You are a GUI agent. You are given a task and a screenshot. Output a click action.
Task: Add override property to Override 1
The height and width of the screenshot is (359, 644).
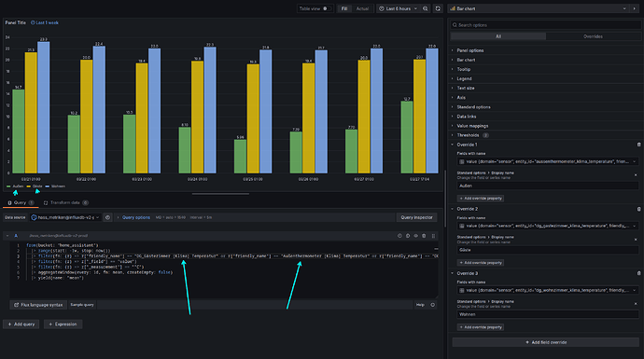(480, 199)
